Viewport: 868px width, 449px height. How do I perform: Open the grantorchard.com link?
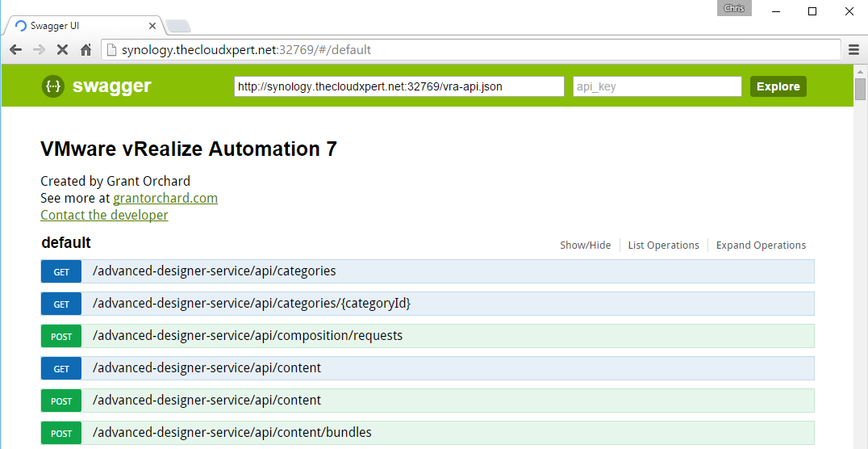click(x=165, y=199)
